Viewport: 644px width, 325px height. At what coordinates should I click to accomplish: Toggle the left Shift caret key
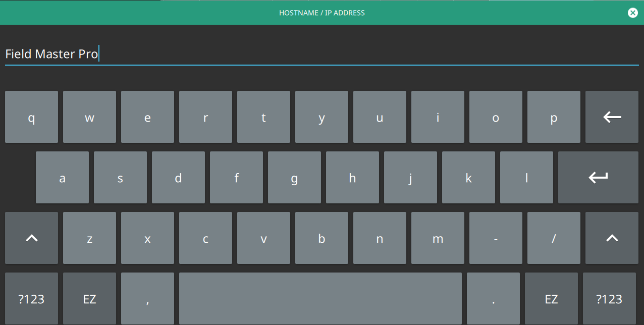coord(31,238)
